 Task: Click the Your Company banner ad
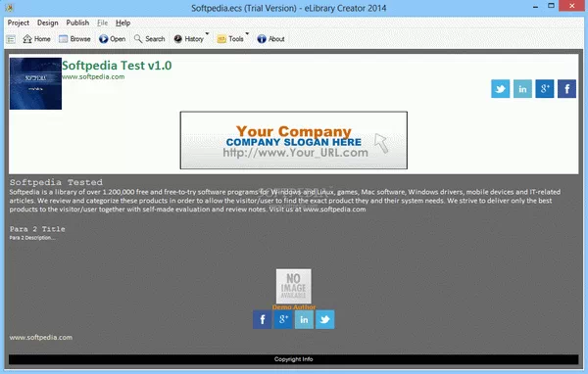(x=294, y=140)
